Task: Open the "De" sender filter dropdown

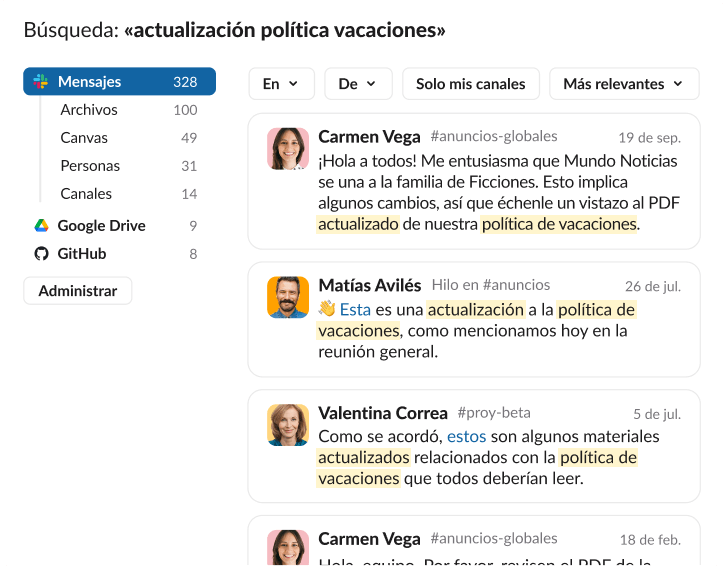Action: [x=358, y=84]
